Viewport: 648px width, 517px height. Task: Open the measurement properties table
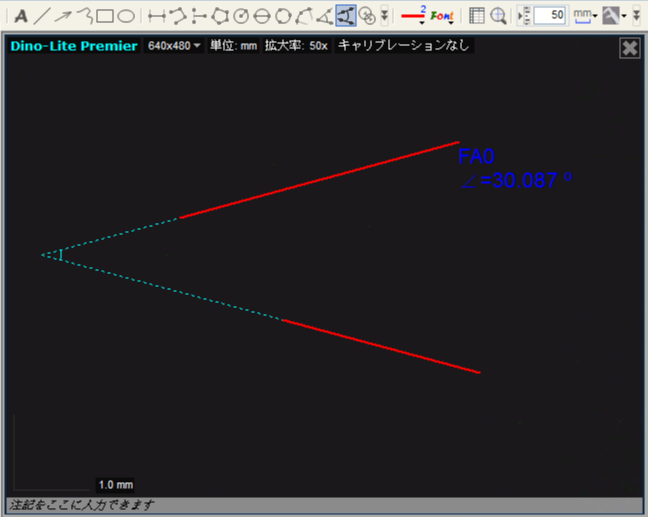pyautogui.click(x=476, y=16)
